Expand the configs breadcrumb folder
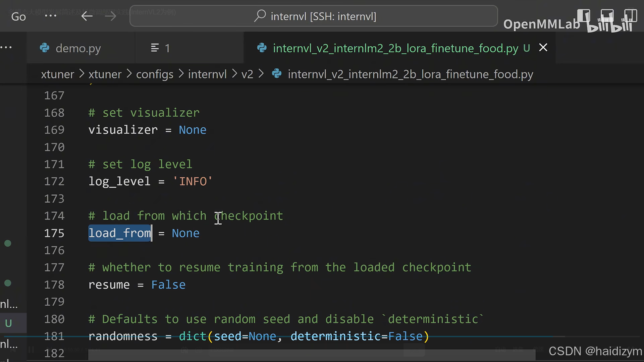 coord(155,74)
